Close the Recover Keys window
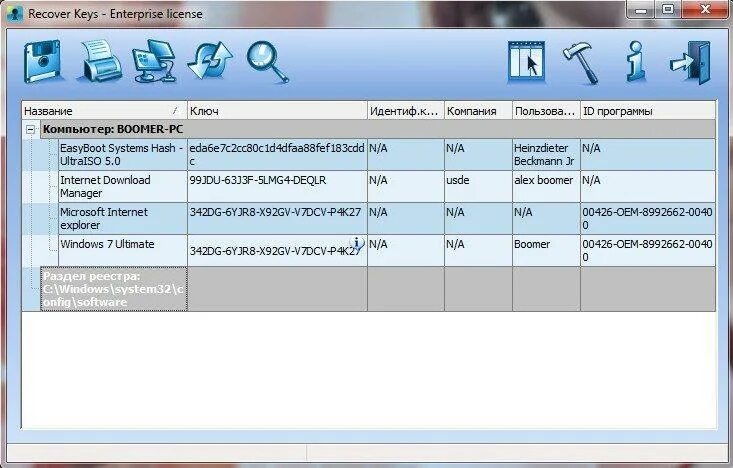Image resolution: width=733 pixels, height=468 pixels. click(705, 9)
